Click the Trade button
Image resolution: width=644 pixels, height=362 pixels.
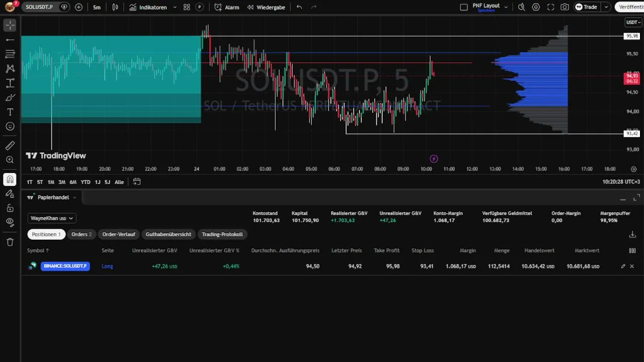[587, 7]
